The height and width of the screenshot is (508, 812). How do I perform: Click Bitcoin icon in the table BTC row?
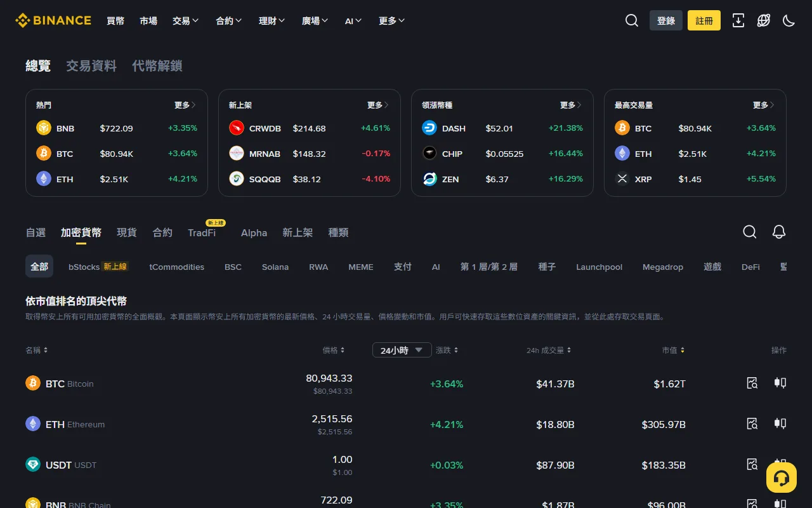point(33,383)
